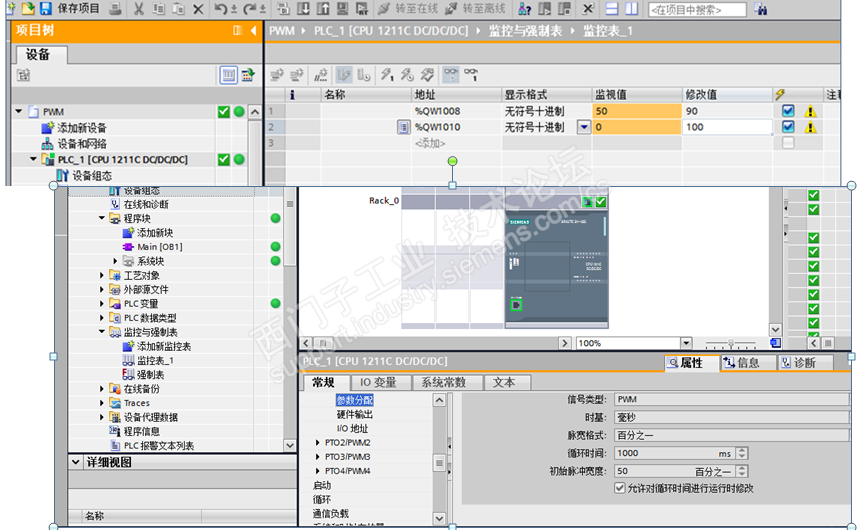Redo the last undone action

tap(250, 9)
